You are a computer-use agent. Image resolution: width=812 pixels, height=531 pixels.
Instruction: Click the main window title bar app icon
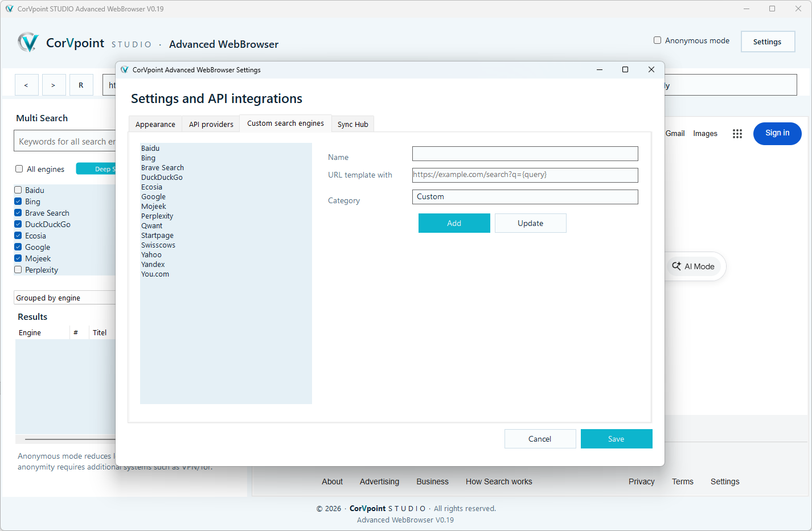(9, 9)
